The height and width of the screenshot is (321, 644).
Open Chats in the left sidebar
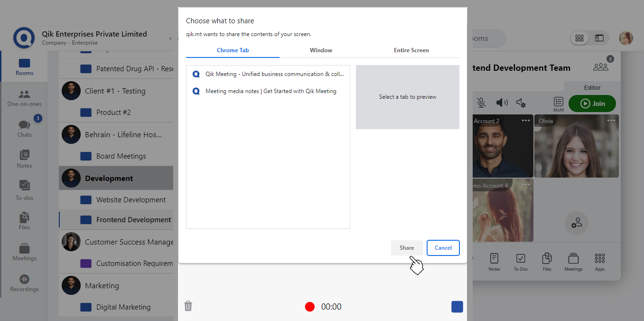click(24, 127)
